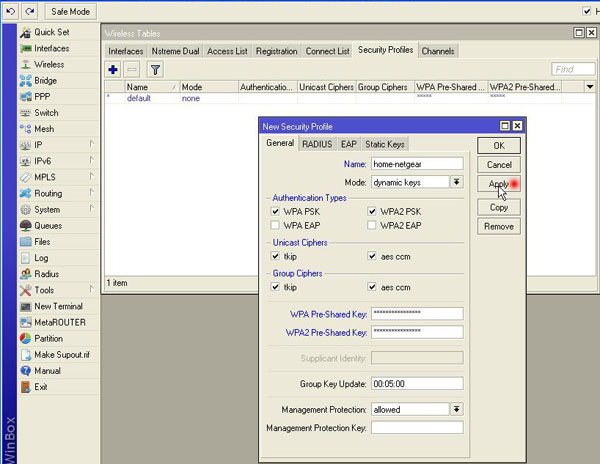Click the Apply button

[x=499, y=184]
